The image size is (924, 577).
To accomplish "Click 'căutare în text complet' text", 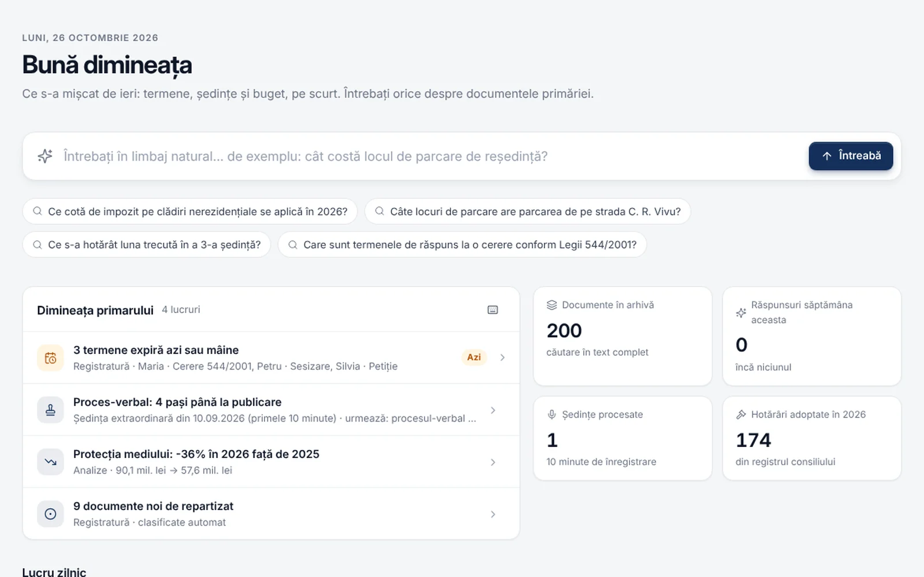I will click(x=597, y=352).
